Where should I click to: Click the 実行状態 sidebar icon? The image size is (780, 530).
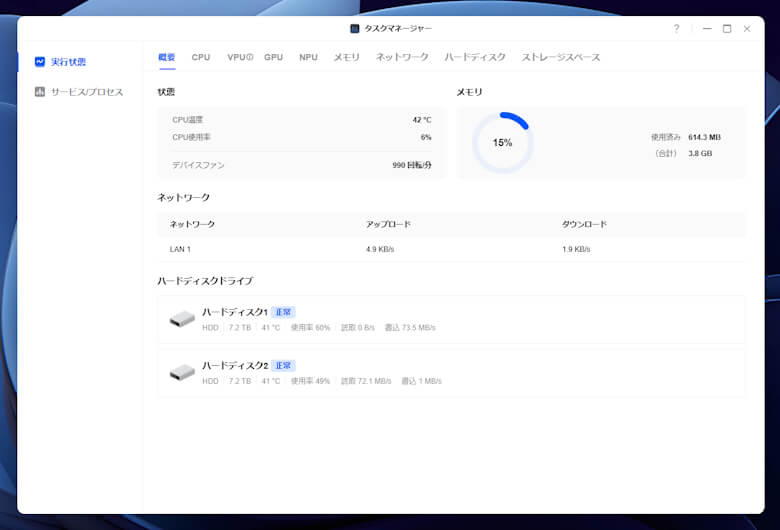[39, 62]
